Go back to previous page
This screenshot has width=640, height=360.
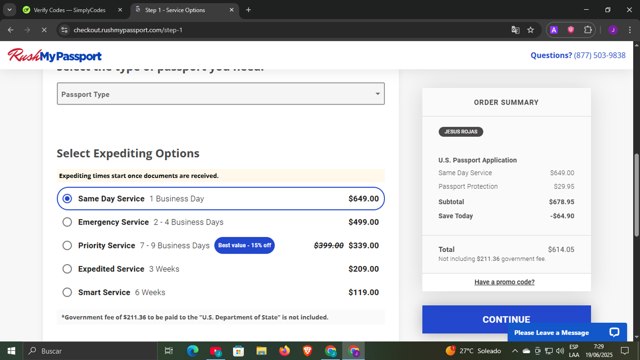pos(11,30)
